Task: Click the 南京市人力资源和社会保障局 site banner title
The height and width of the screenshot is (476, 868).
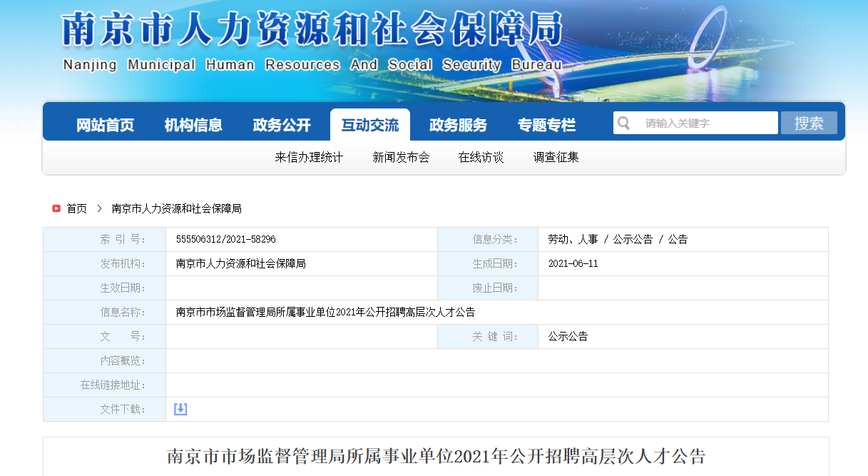Action: [312, 31]
